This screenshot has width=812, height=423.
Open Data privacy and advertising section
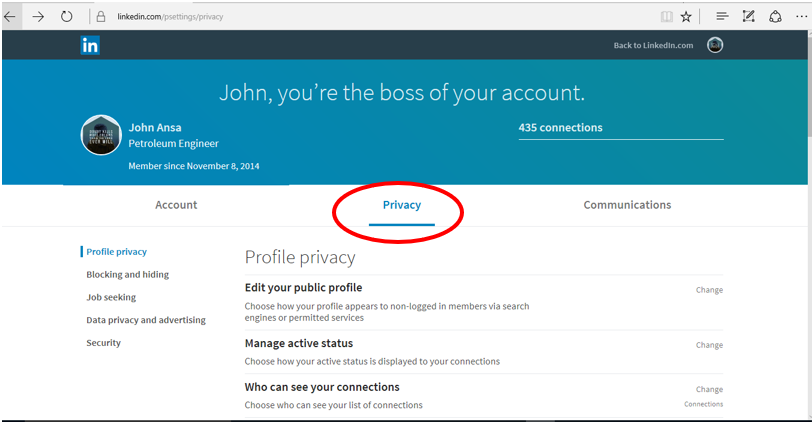click(146, 320)
